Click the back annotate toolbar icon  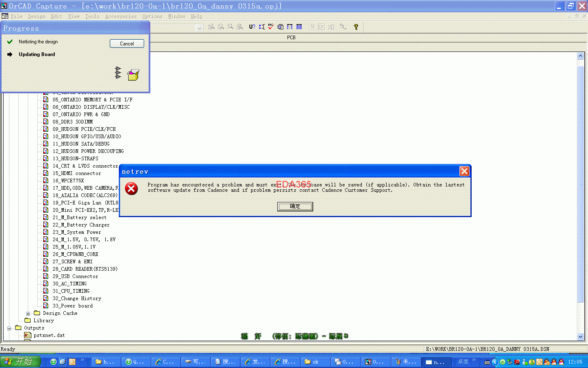[262, 27]
